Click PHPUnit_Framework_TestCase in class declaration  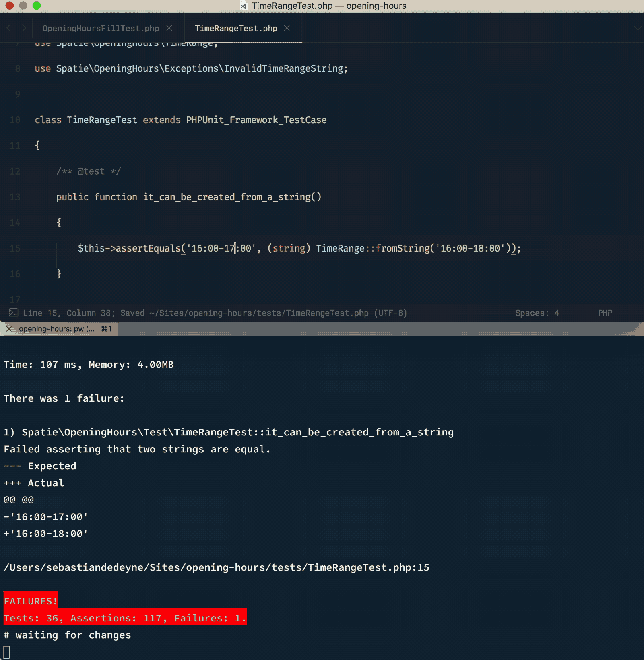256,120
